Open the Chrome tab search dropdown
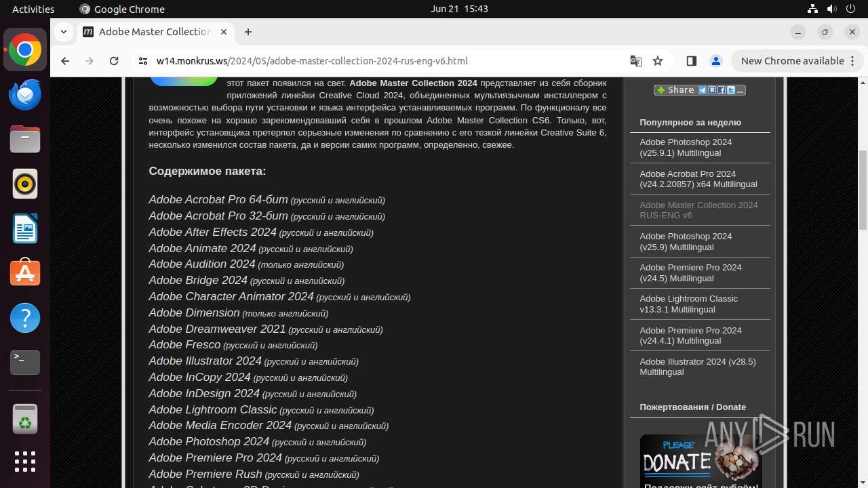The width and height of the screenshot is (868, 488). click(63, 32)
